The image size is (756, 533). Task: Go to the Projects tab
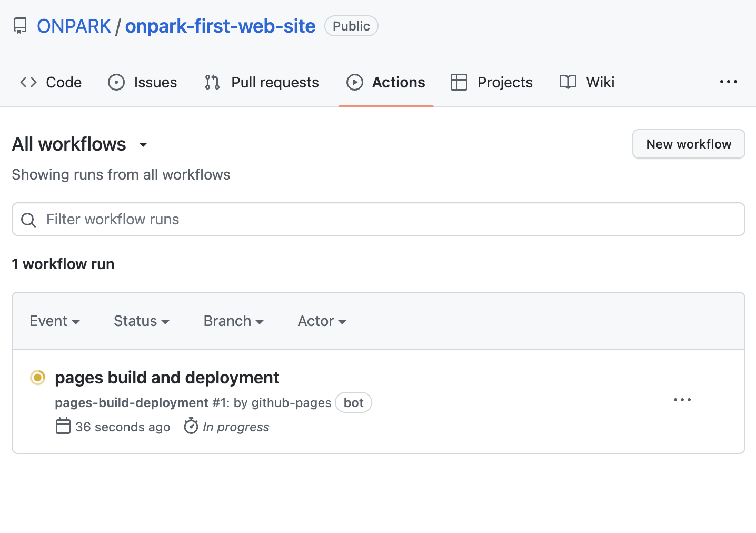(492, 82)
